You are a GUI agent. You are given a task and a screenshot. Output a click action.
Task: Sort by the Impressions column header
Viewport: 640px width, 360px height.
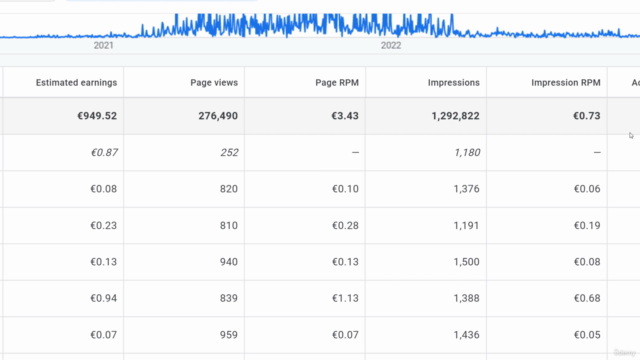pyautogui.click(x=453, y=83)
